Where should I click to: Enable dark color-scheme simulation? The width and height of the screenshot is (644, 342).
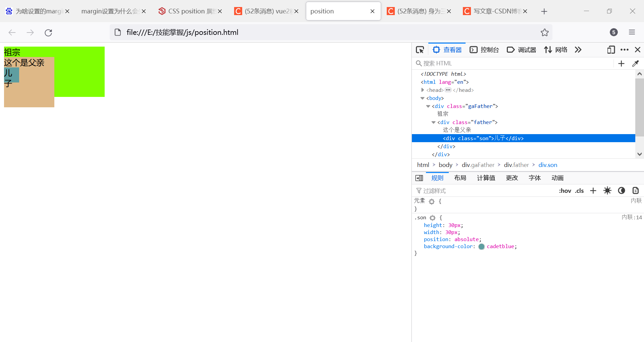pyautogui.click(x=622, y=190)
